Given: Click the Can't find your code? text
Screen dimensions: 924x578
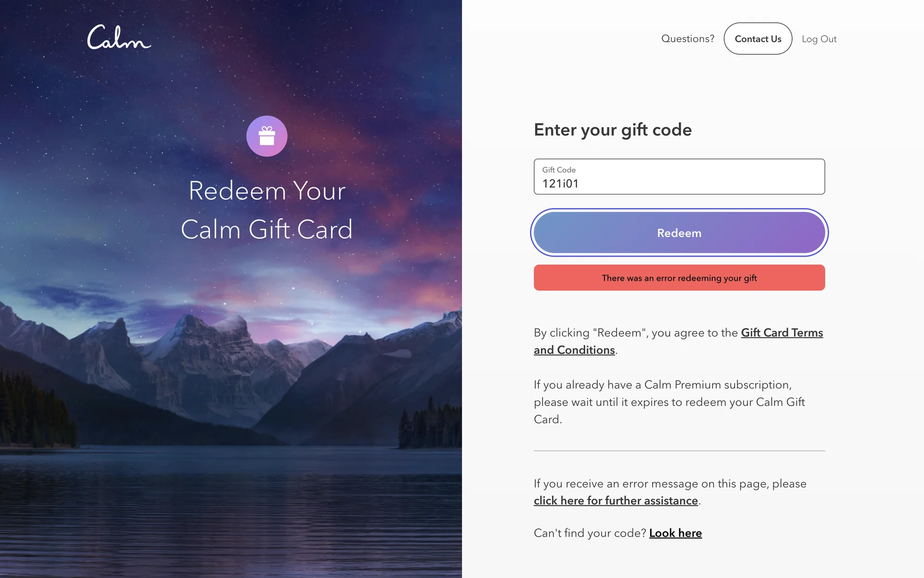Looking at the screenshot, I should [x=590, y=533].
